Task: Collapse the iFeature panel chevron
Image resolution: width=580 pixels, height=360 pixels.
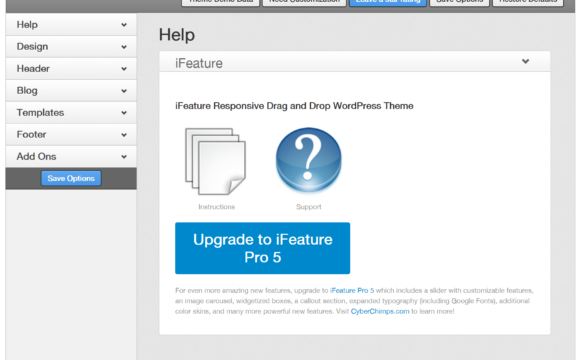Action: coord(525,61)
